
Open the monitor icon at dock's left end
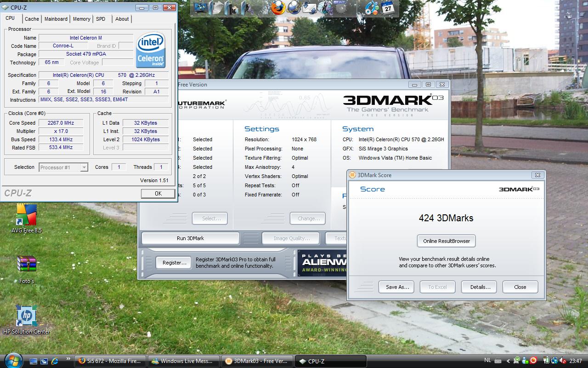(200, 8)
